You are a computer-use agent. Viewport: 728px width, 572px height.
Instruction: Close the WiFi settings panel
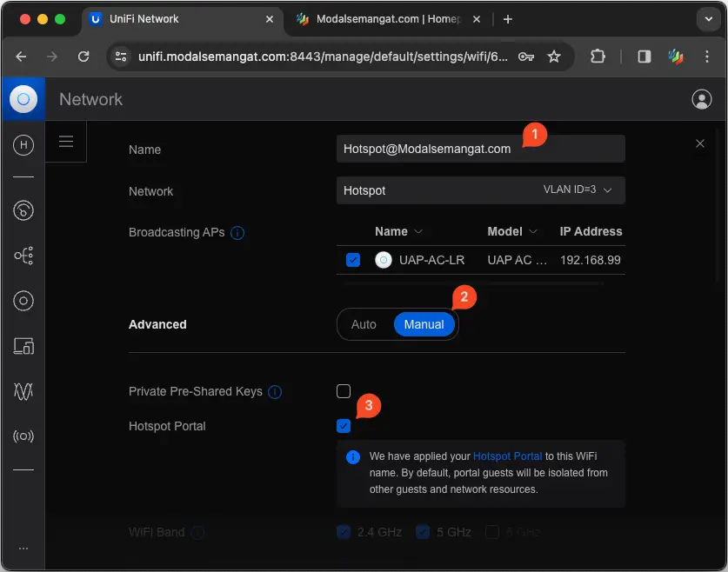click(699, 143)
